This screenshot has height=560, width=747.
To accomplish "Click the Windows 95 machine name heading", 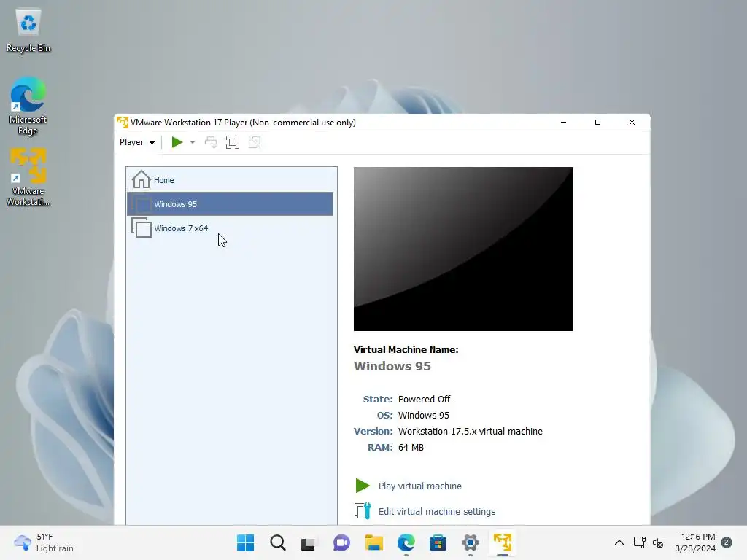I will tap(392, 366).
